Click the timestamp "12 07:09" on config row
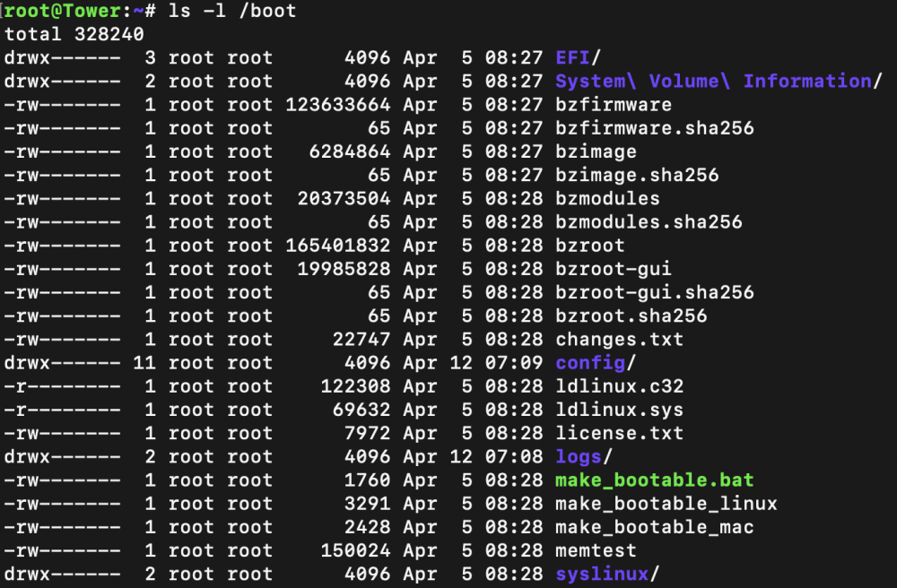This screenshot has width=897, height=588. point(496,362)
